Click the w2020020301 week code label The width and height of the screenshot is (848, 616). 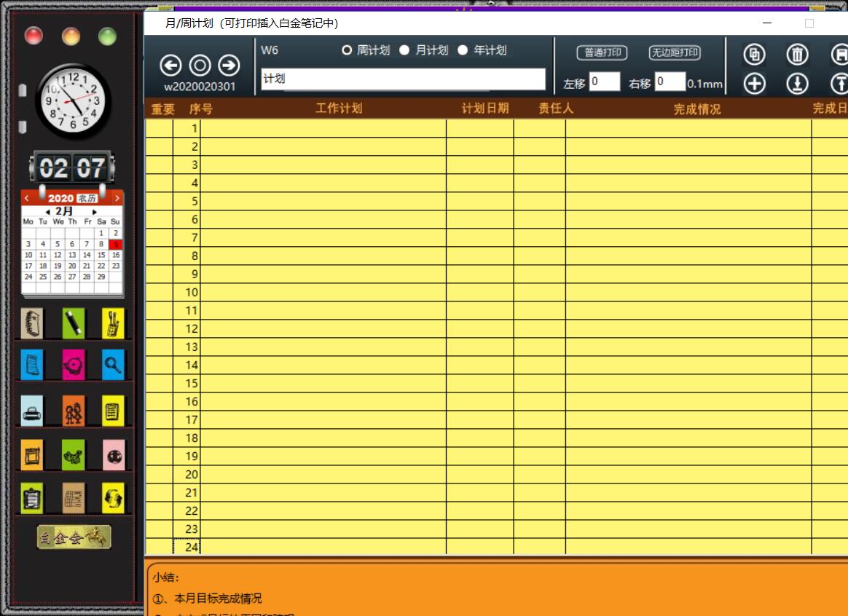coord(200,87)
